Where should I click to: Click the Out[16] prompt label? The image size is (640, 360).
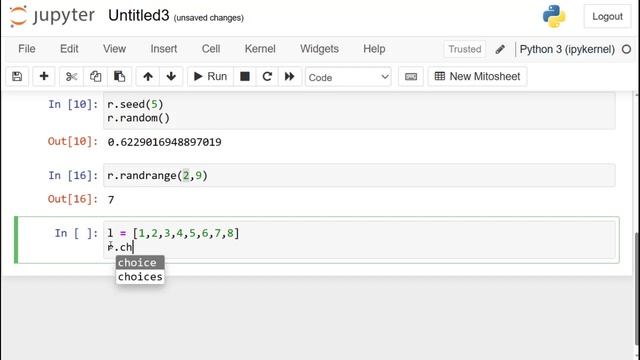[x=73, y=199]
